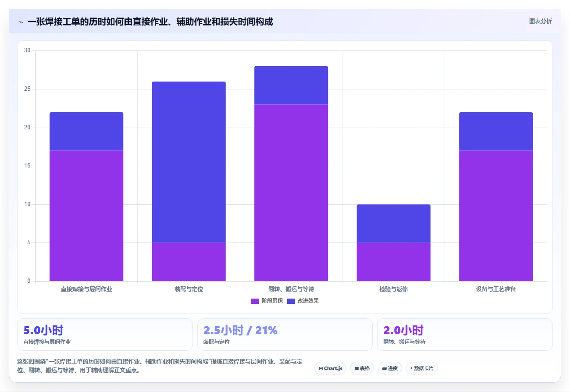Select the 进度 tag chip
This screenshot has width=570, height=392.
(x=389, y=368)
